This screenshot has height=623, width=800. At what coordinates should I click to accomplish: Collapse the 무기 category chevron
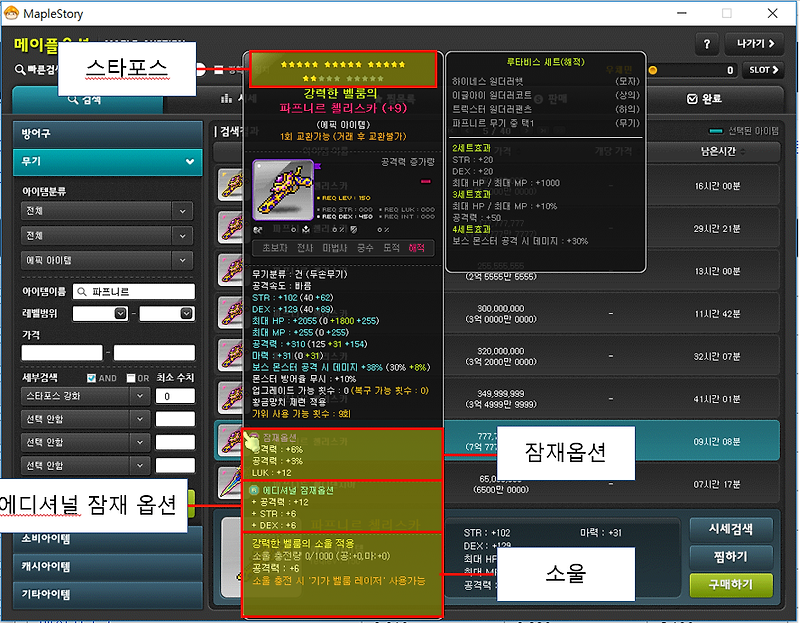coord(189,162)
